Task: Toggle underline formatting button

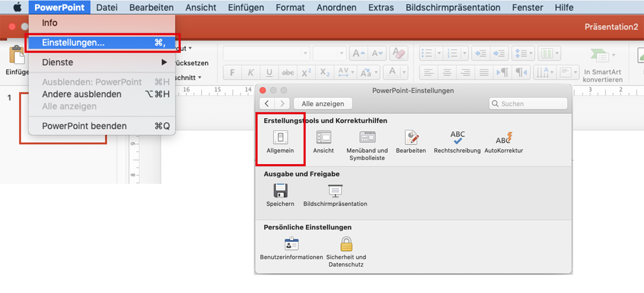Action: [269, 73]
